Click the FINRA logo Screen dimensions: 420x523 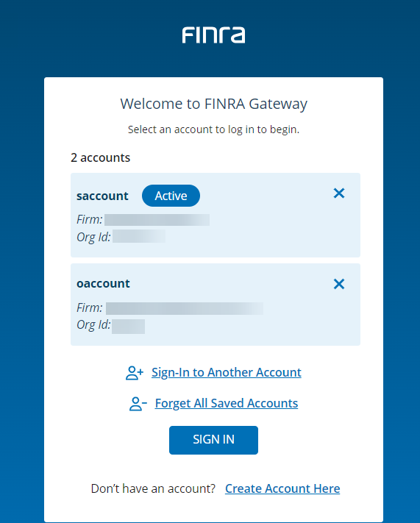(213, 35)
